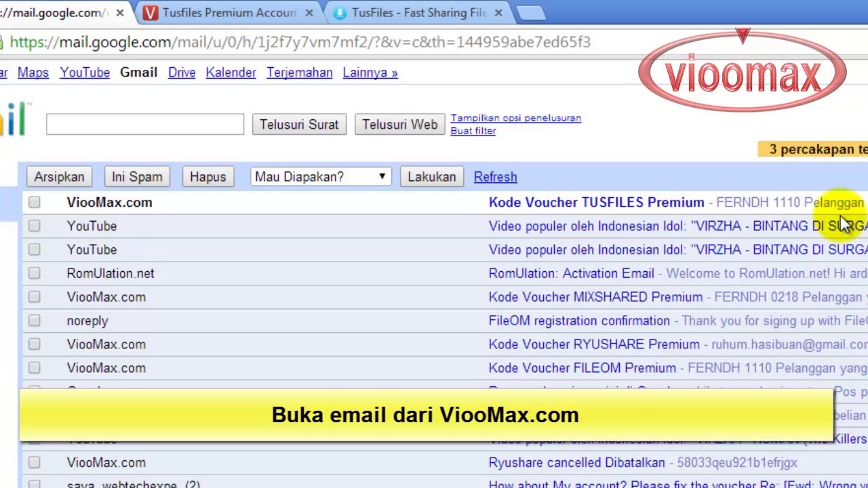Check the Ryushare cancelled email checkbox
Image resolution: width=868 pixels, height=488 pixels.
pyautogui.click(x=35, y=462)
